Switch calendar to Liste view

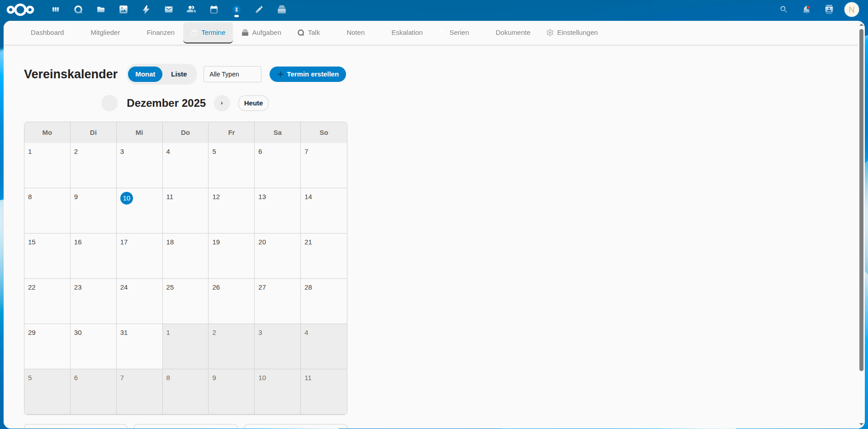[x=179, y=74]
